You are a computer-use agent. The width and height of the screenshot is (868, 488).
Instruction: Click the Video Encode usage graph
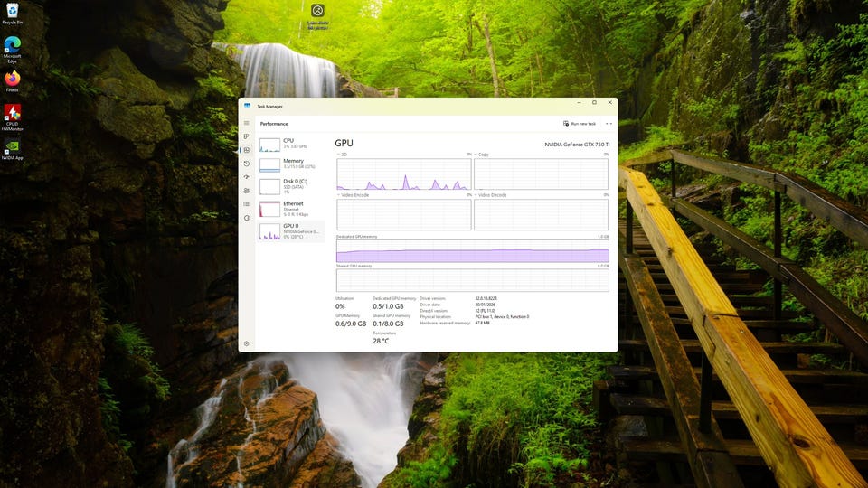tap(404, 215)
